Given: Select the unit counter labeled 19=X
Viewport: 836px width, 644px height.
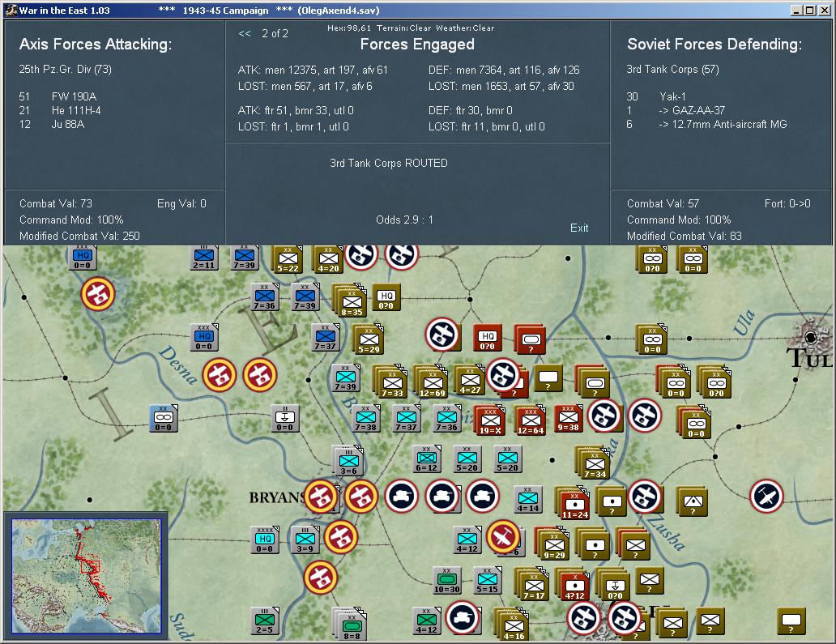Looking at the screenshot, I should [490, 420].
